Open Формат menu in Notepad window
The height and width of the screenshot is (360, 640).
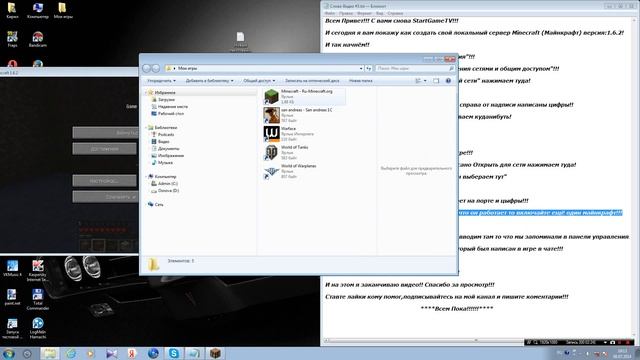(x=364, y=13)
